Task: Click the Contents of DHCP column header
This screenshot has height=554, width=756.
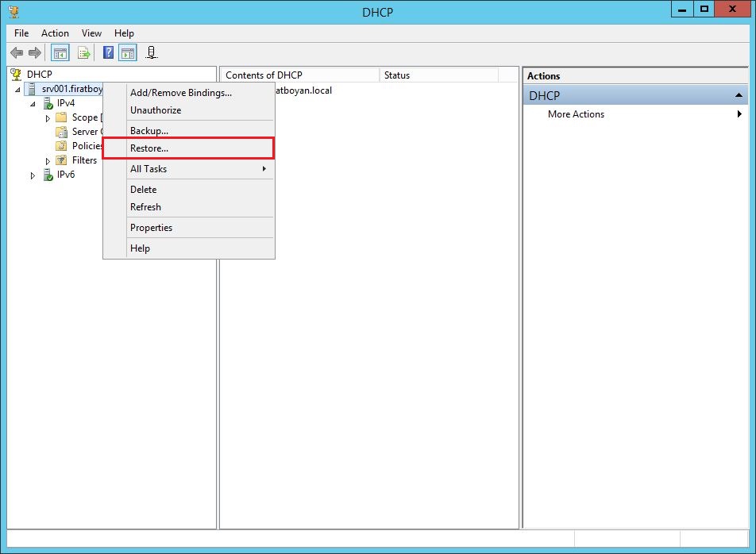Action: (x=300, y=75)
